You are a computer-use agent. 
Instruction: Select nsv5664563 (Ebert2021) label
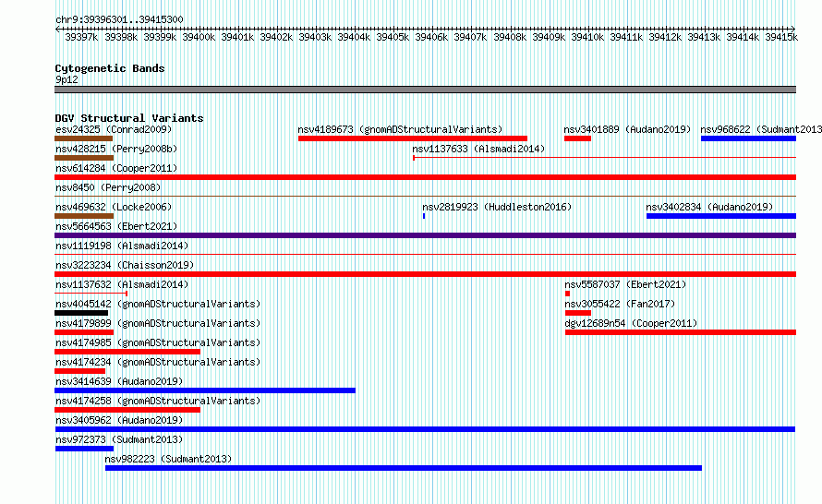116,226
